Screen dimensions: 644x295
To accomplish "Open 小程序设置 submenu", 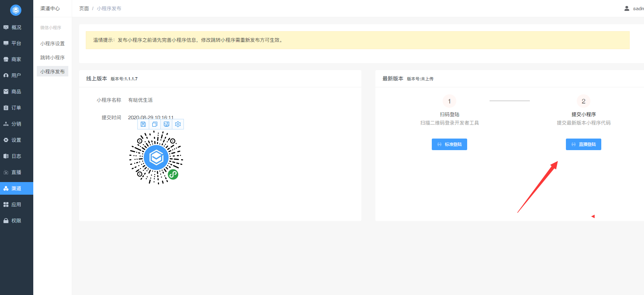I will 53,43.
